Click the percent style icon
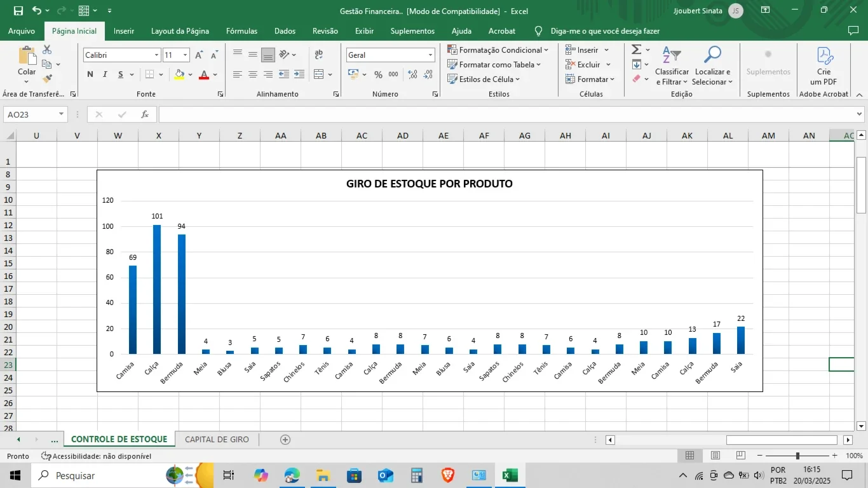This screenshot has width=868, height=488. click(x=378, y=74)
